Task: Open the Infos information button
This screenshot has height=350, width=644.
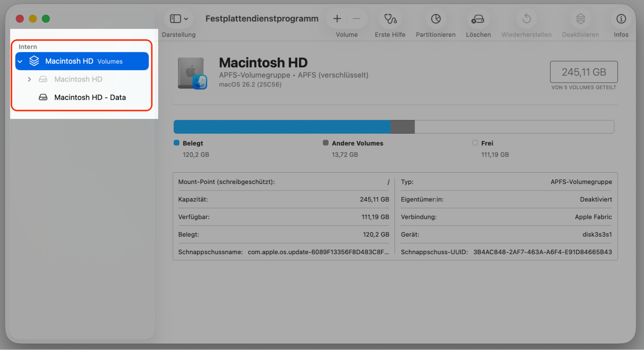Action: click(x=621, y=19)
